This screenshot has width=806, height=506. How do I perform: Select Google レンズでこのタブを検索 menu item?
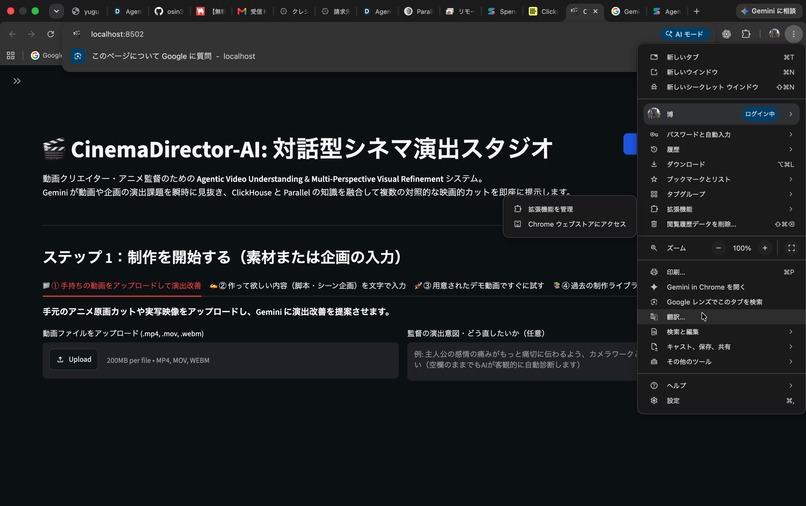point(721,302)
